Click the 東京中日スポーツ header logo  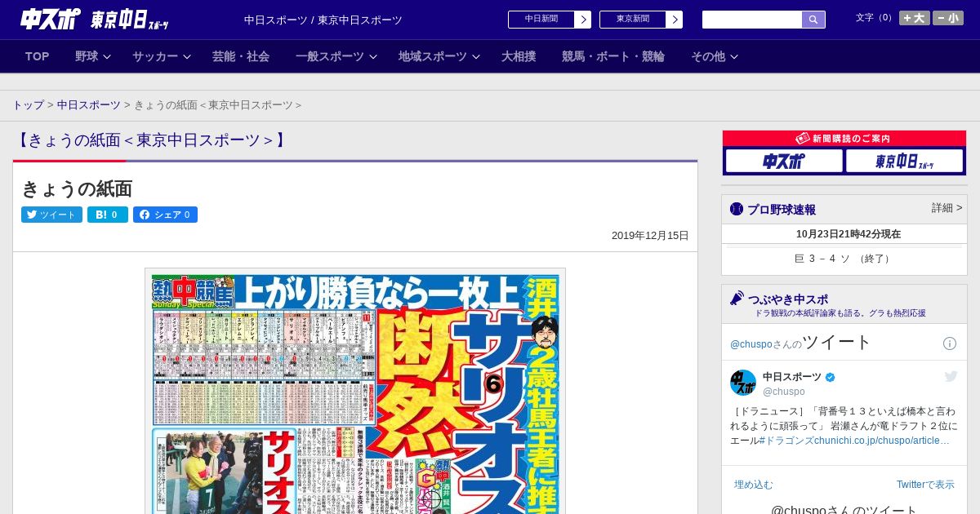click(130, 20)
